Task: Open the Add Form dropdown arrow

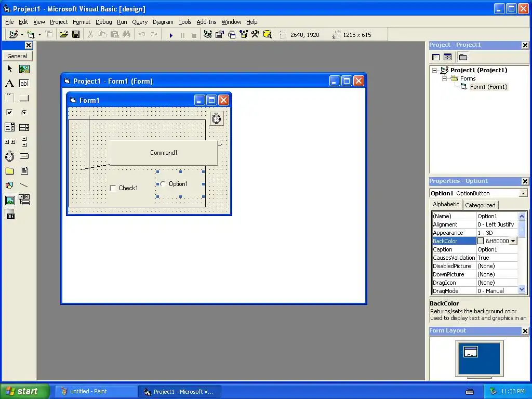Action: coord(39,35)
